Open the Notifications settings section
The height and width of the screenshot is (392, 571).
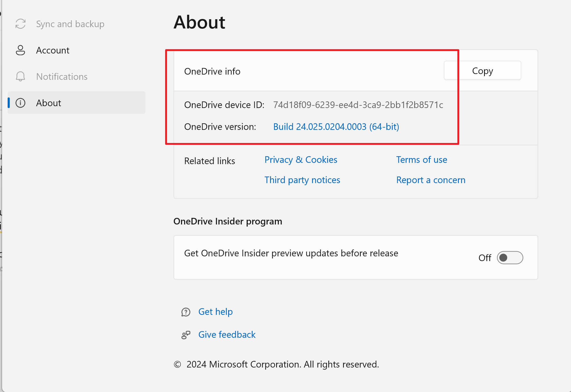(76, 76)
